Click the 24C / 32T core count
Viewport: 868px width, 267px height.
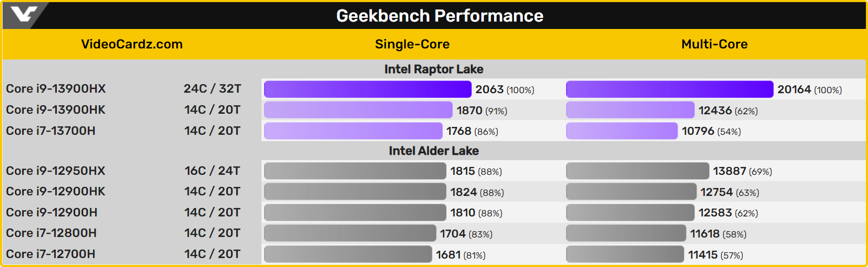click(212, 88)
